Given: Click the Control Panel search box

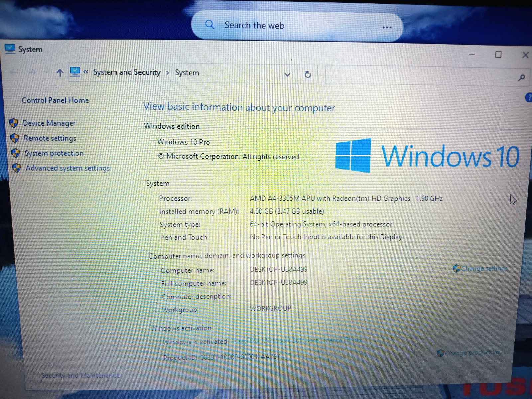Looking at the screenshot, I should (427, 75).
